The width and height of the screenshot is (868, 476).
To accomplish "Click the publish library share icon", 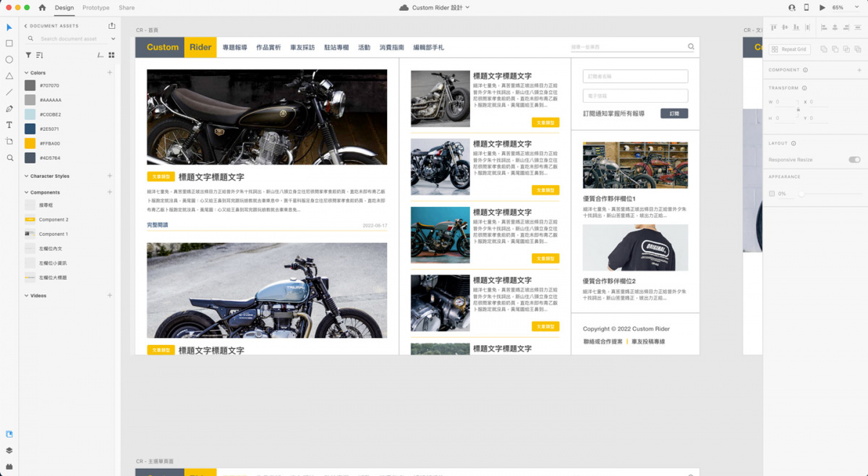I will 112,25.
